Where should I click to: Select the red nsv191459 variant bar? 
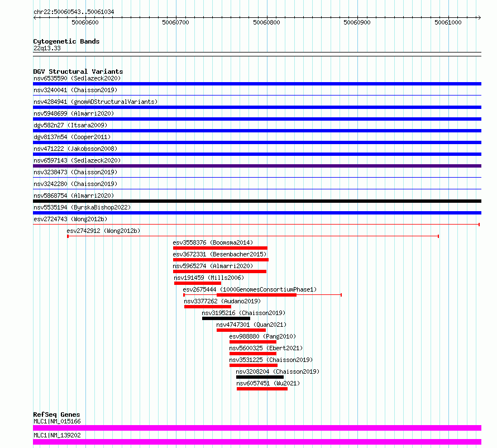(x=198, y=283)
